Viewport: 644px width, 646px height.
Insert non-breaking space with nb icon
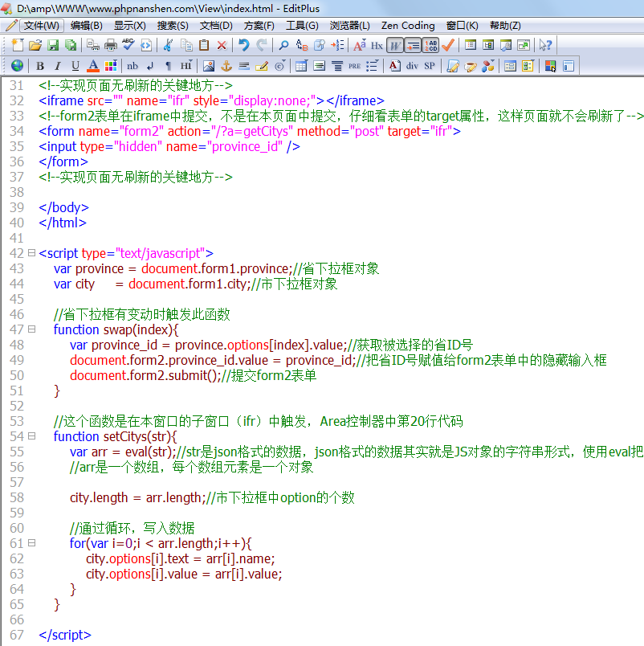132,66
